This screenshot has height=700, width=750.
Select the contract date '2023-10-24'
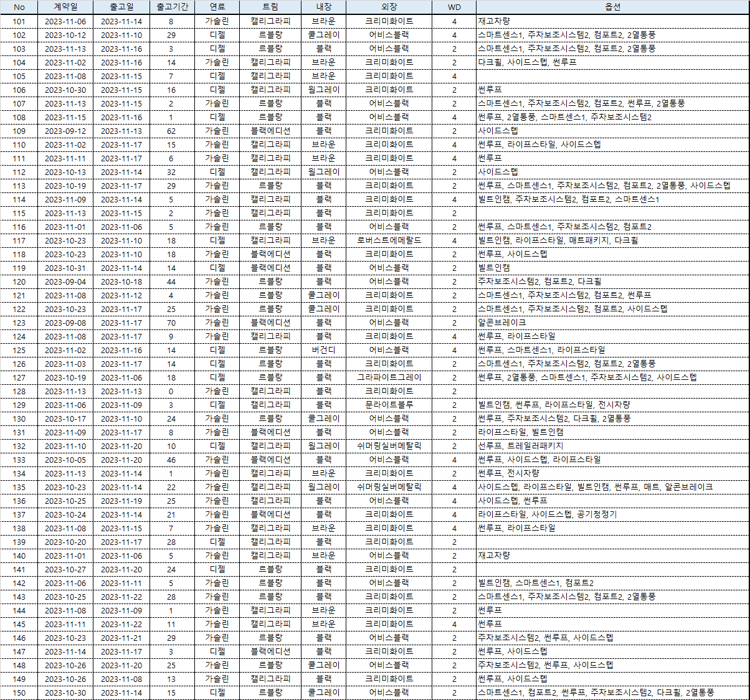click(65, 514)
